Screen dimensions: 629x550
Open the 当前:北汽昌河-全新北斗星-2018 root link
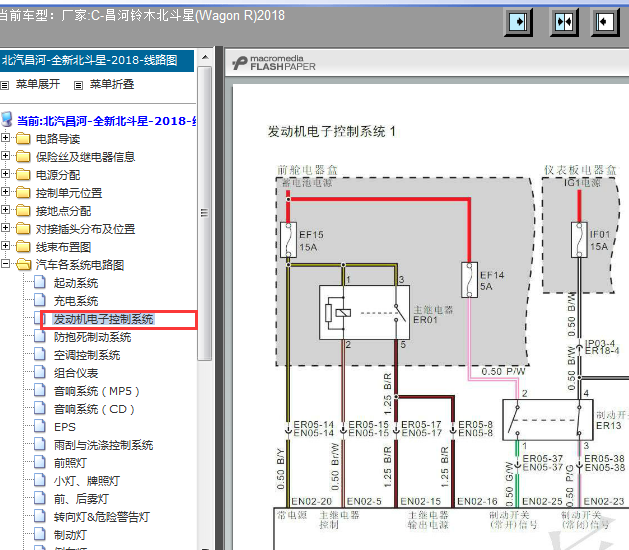106,121
